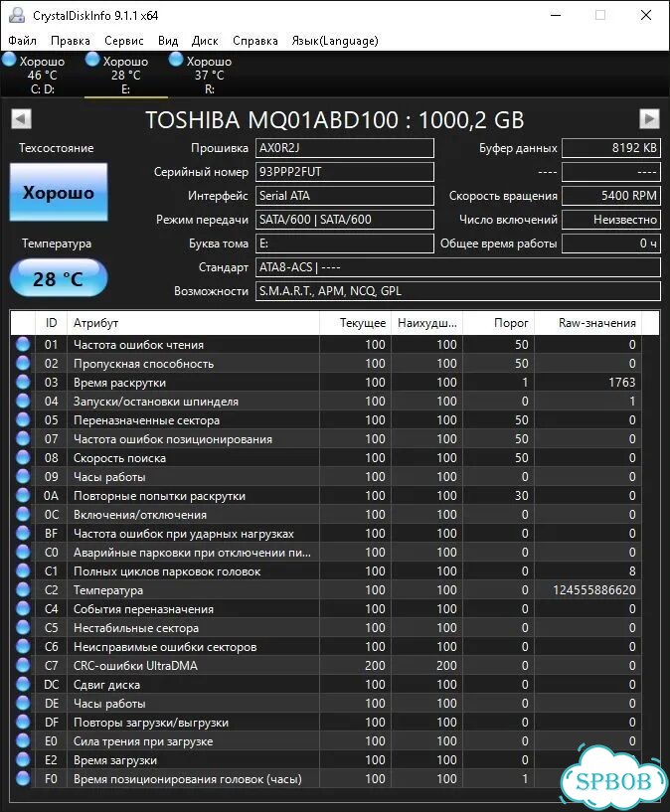Screen dimensions: 670x812
Task: Click status orb for Повторные попытки раскрутки
Action: click(23, 496)
